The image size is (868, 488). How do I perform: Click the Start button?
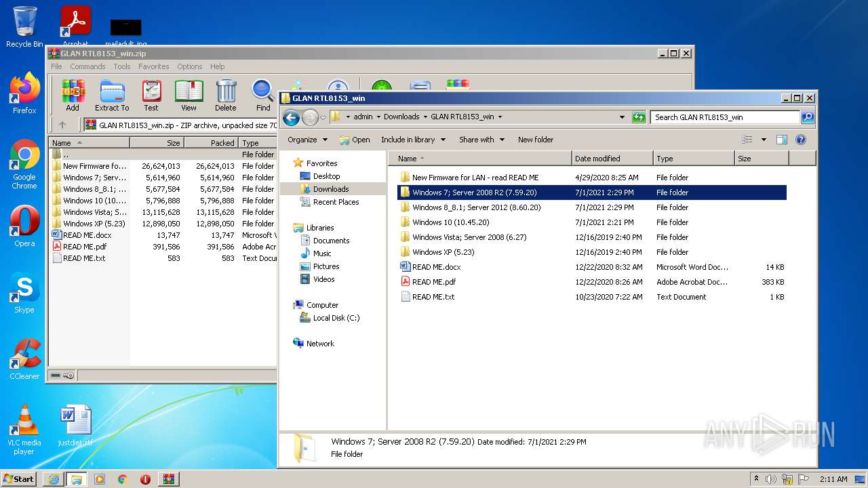[x=19, y=479]
